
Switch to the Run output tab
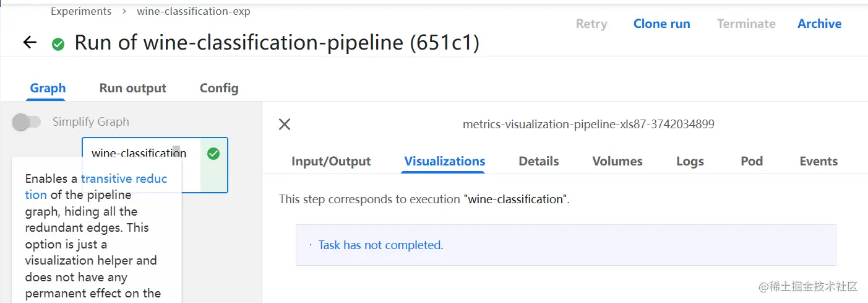pos(132,88)
